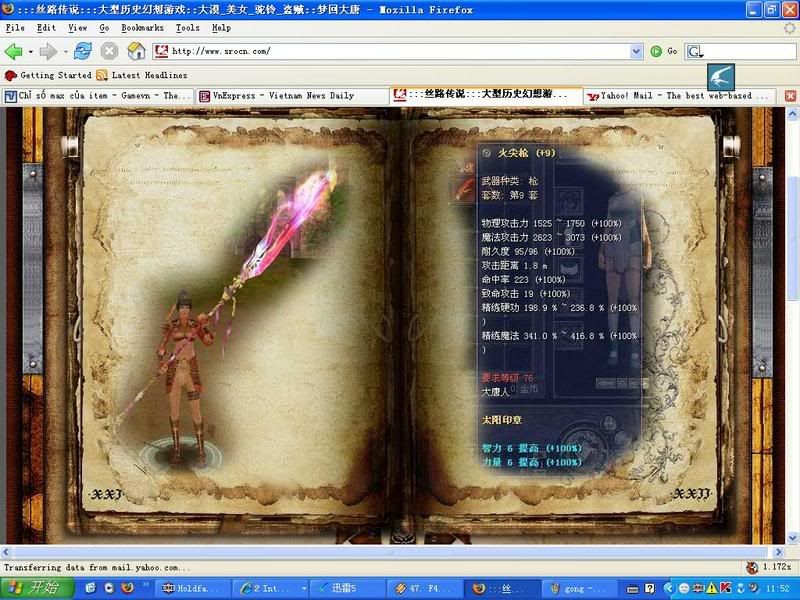Click the red K antivirus tray icon
The height and width of the screenshot is (600, 800).
coord(725,589)
